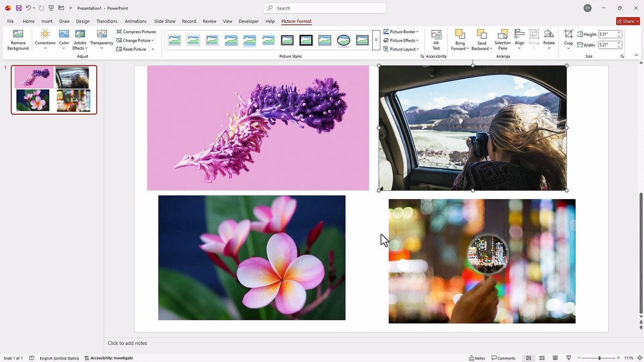Image resolution: width=644 pixels, height=362 pixels.
Task: Open the Artistic Effects gallery
Action: pos(80,40)
